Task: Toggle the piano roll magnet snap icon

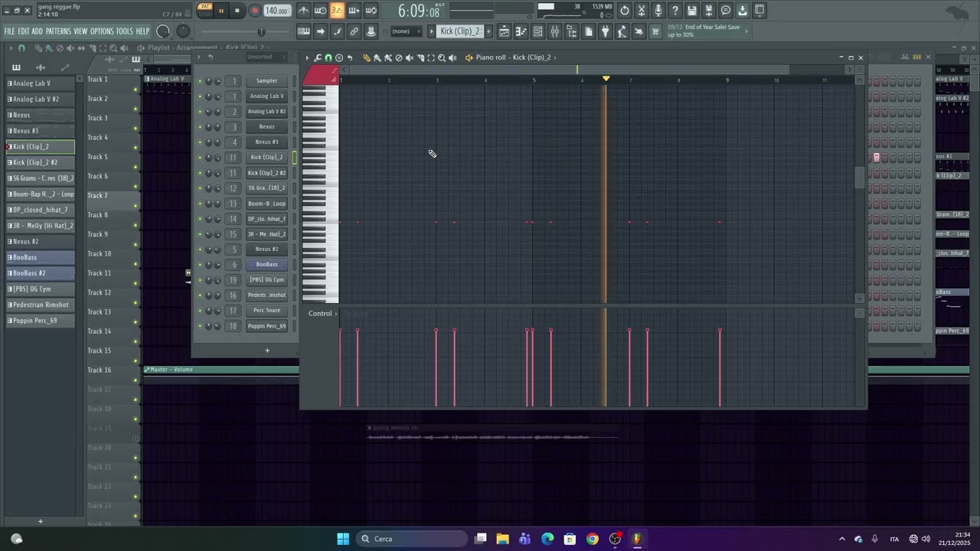Action: pos(328,57)
